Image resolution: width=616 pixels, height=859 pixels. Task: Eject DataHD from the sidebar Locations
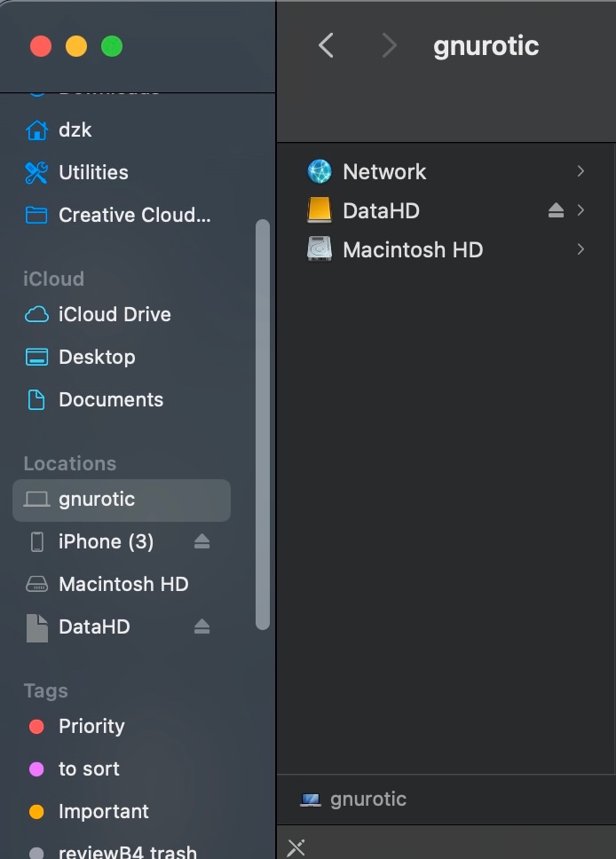click(x=201, y=627)
